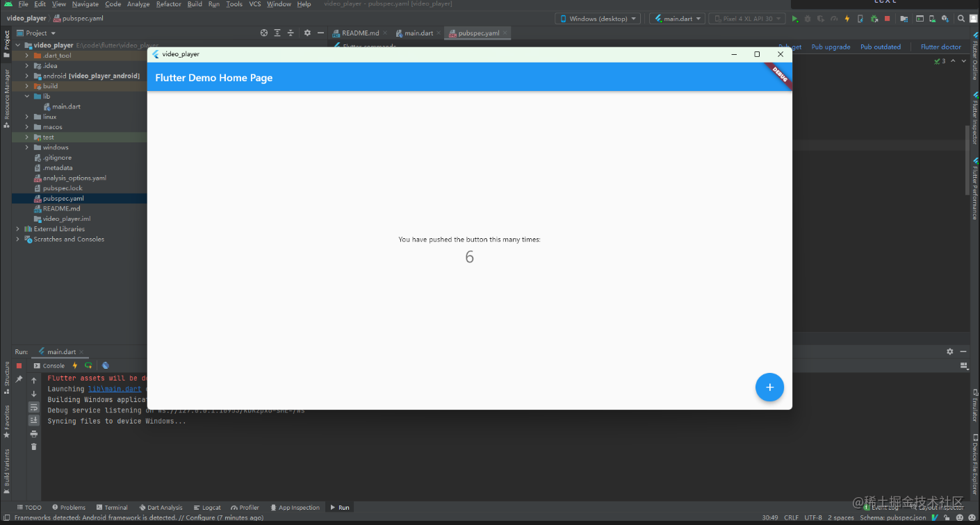The width and height of the screenshot is (980, 525).
Task: Run Flutter doctor from the banner link
Action: 940,47
